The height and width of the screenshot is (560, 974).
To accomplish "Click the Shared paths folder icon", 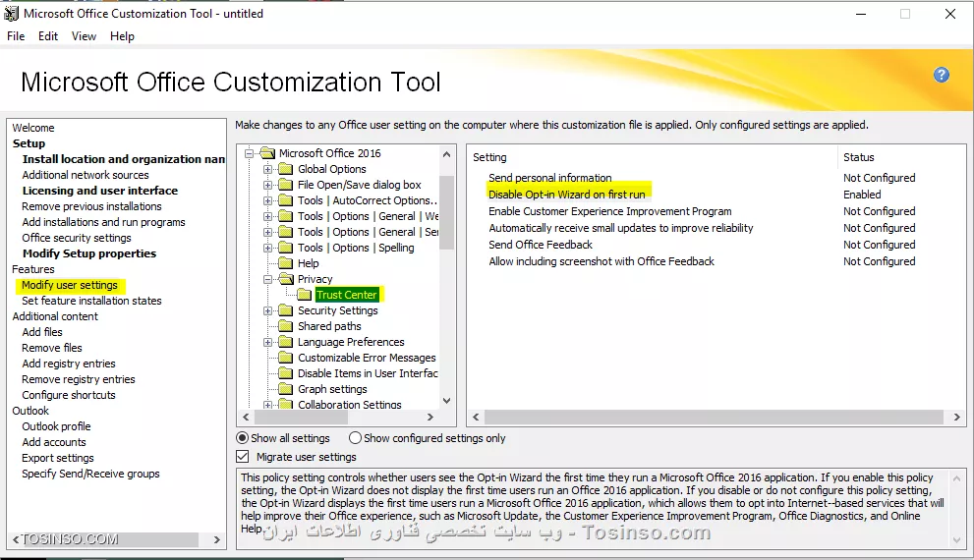I will point(286,326).
